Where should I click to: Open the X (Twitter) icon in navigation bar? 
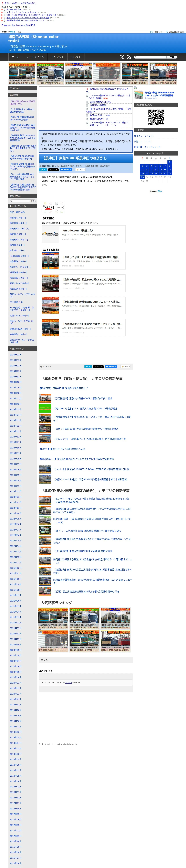pos(122,57)
